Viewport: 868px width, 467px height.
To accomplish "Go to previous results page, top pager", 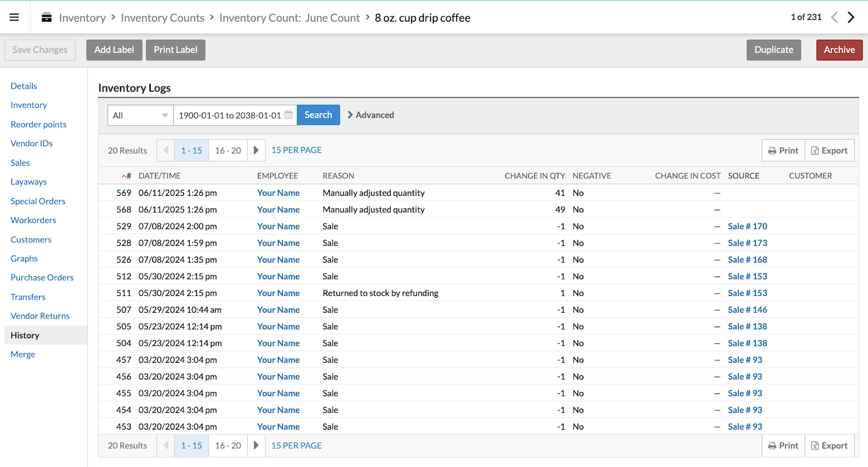I will click(166, 150).
